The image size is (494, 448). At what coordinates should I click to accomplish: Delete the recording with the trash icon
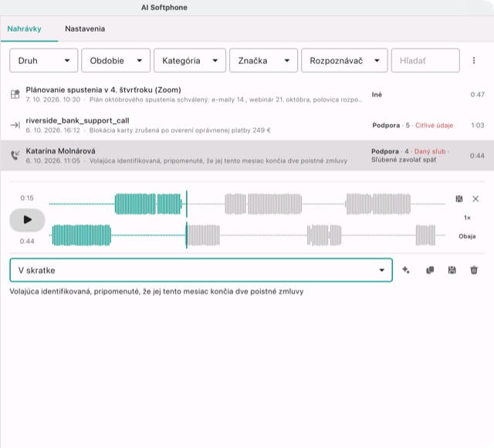click(x=474, y=270)
